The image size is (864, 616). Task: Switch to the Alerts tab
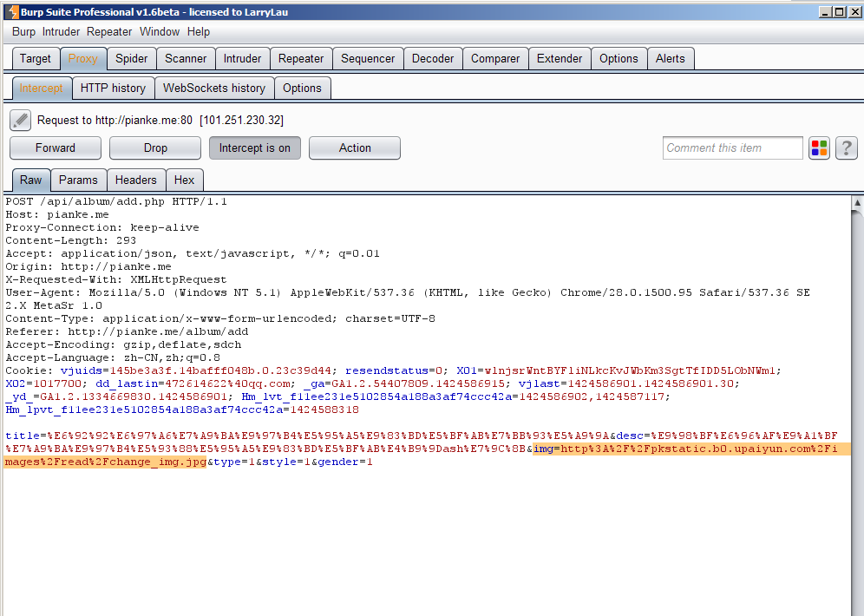[670, 58]
